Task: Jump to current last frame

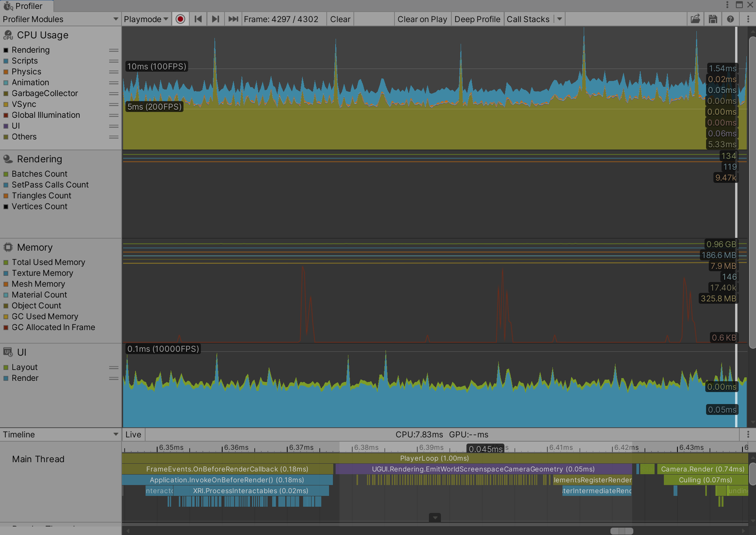Action: tap(233, 19)
